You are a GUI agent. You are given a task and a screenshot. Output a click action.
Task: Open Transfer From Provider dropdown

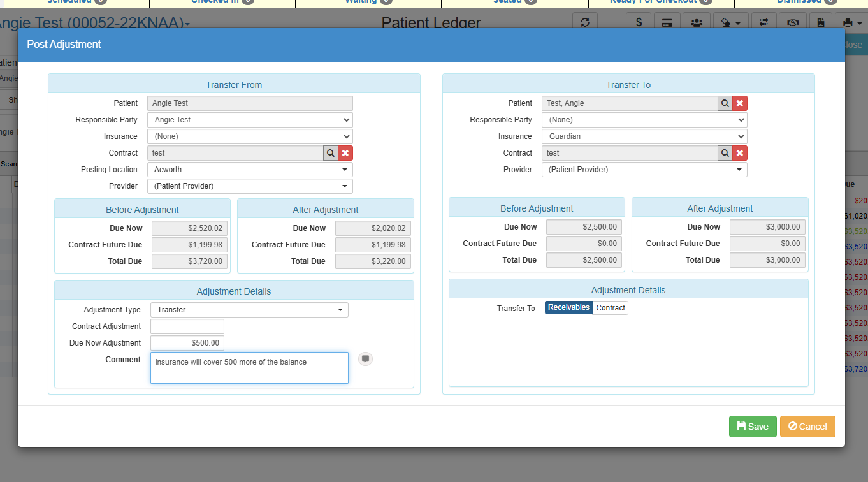click(250, 186)
